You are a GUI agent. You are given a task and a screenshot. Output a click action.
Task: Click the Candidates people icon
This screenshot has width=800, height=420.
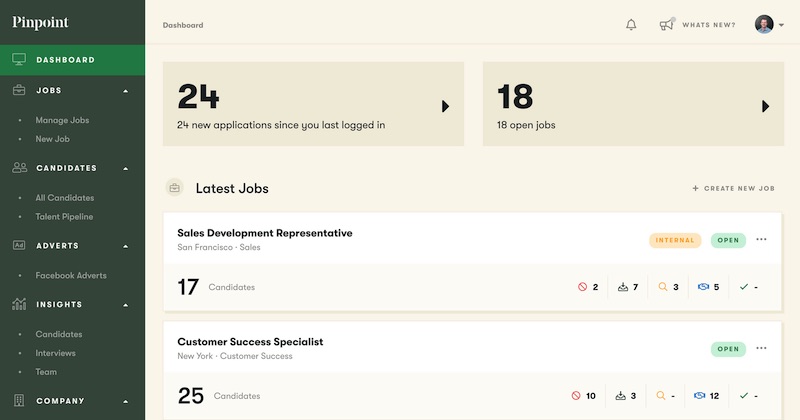tap(19, 167)
